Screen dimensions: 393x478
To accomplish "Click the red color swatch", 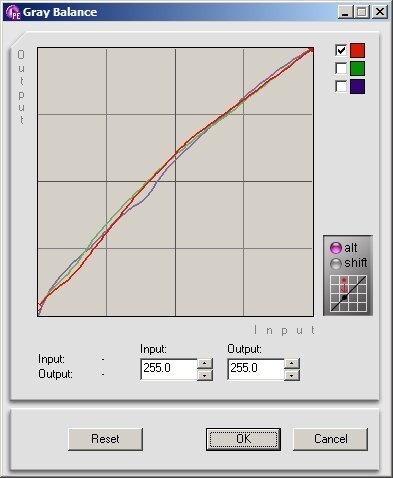I will pyautogui.click(x=357, y=50).
